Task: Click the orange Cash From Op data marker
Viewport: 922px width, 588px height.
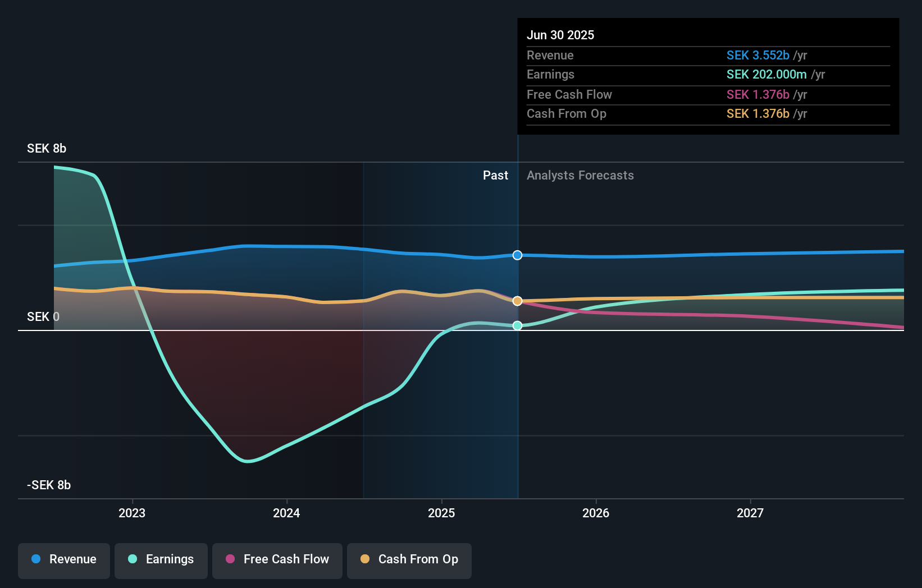Action: pyautogui.click(x=517, y=301)
